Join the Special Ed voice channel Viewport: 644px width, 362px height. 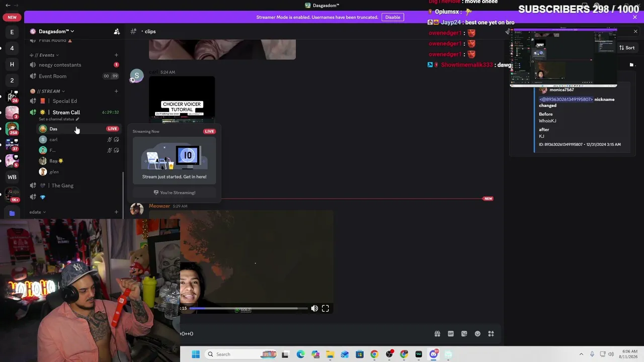[73, 101]
